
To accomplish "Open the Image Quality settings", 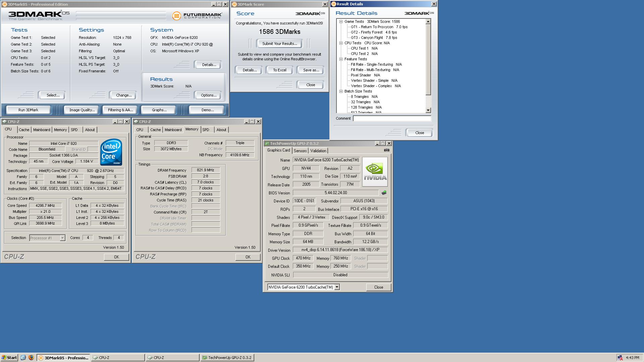I will [x=82, y=110].
